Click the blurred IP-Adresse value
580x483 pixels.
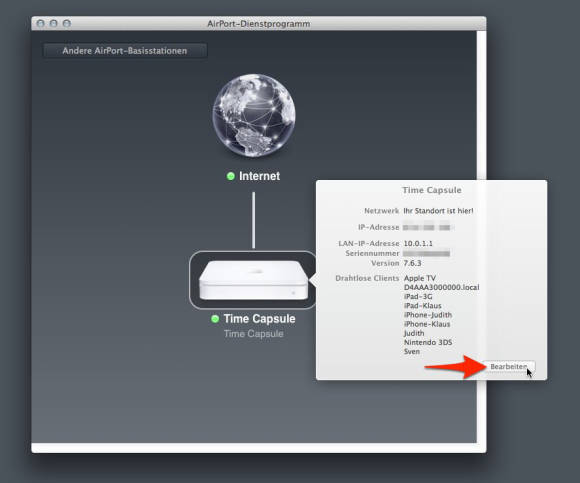point(427,227)
